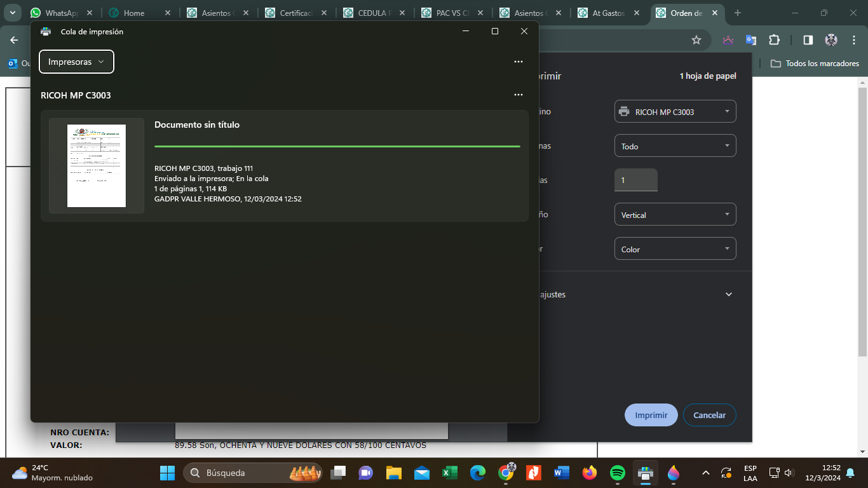Click the copies number input field
Image resolution: width=868 pixels, height=488 pixels.
635,180
